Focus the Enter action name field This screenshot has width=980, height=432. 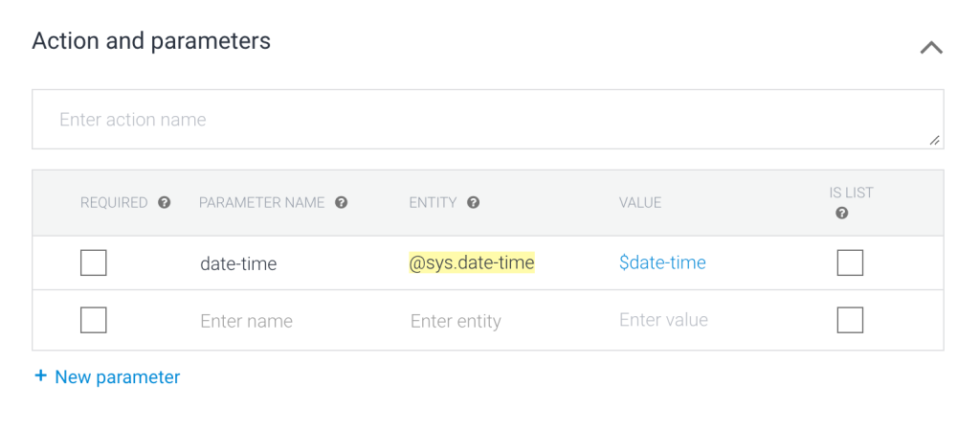[x=479, y=120]
